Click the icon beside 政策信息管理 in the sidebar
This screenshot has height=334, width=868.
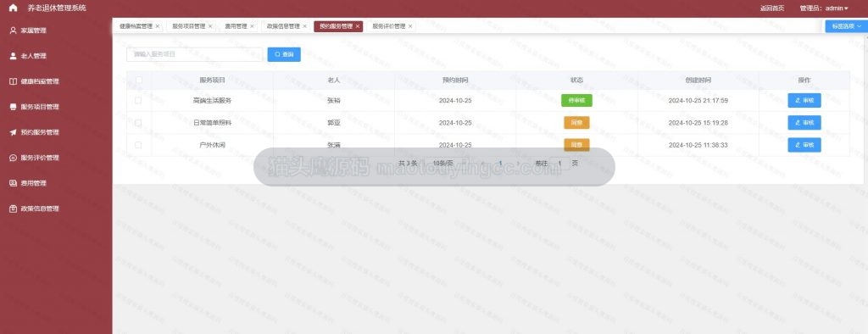click(x=14, y=209)
